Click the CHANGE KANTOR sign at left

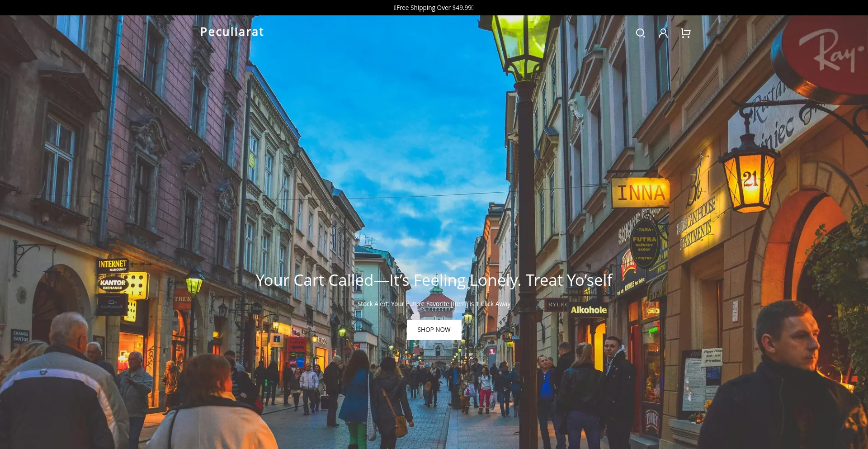point(20,336)
